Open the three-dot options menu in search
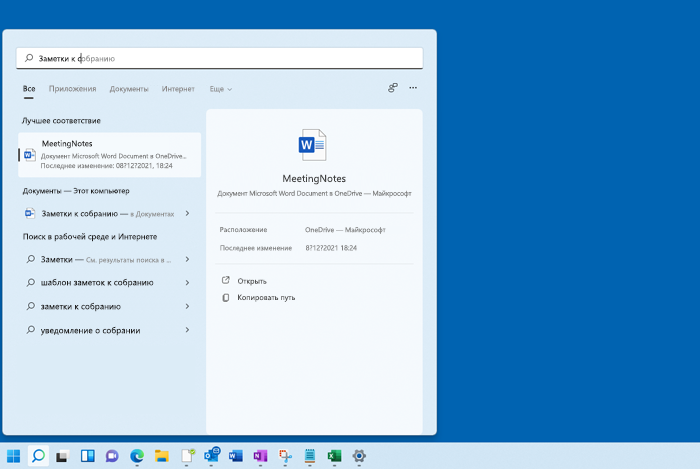 (x=413, y=88)
